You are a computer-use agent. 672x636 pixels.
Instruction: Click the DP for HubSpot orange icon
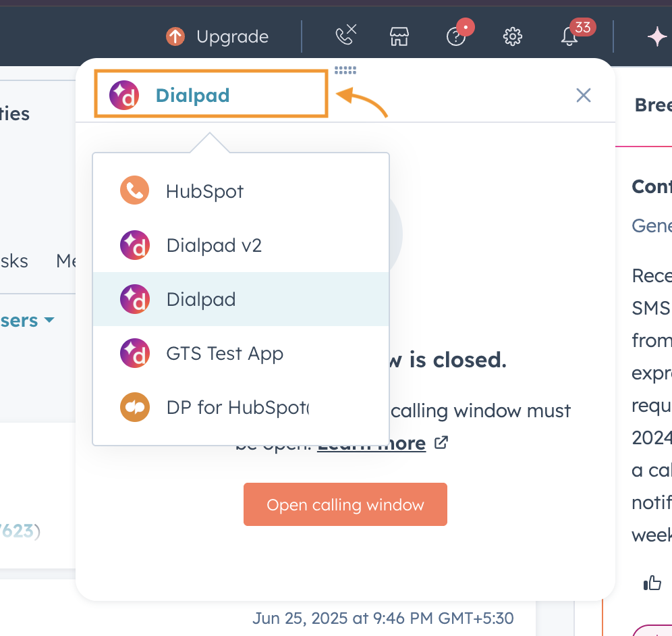[134, 407]
